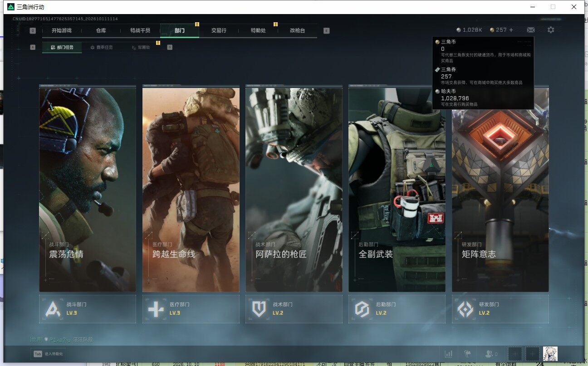Screen dimensions: 588x366
Task: Click the 医疗部门 LV.3 level panel
Action: point(191,309)
